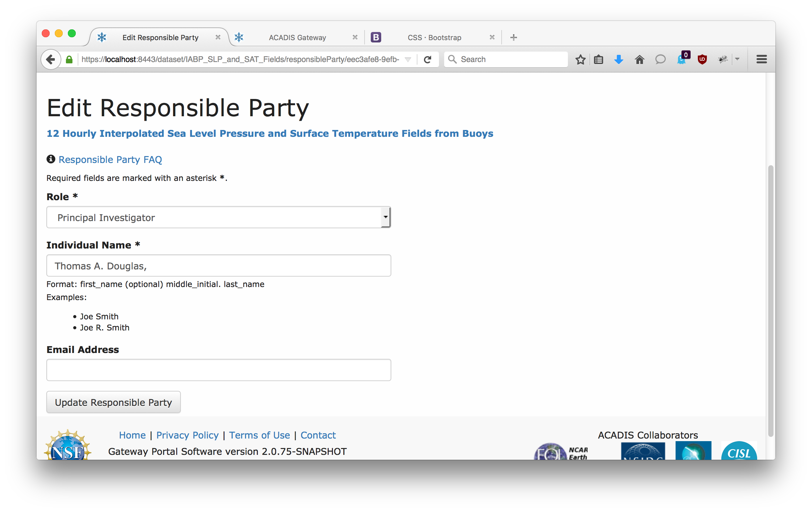Click the uBlock shield icon
The height and width of the screenshot is (512, 812).
click(x=702, y=59)
